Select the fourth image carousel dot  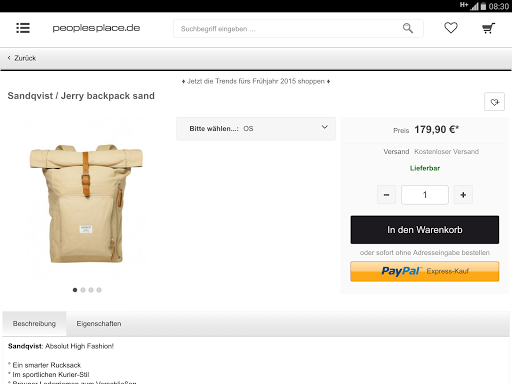pos(99,290)
